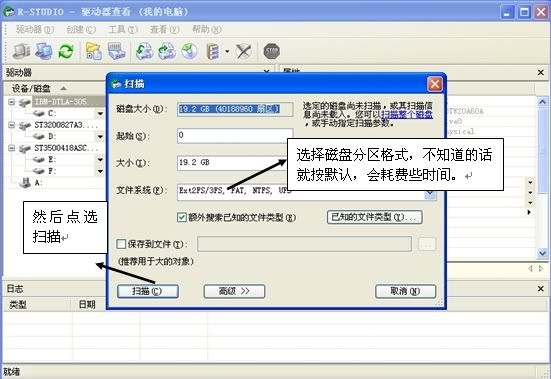
Task: Click the first computer drive toolbar icon
Action: pos(21,51)
